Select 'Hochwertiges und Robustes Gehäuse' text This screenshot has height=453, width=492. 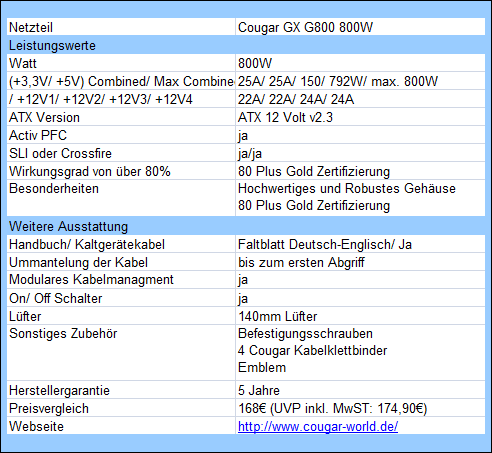coord(347,189)
